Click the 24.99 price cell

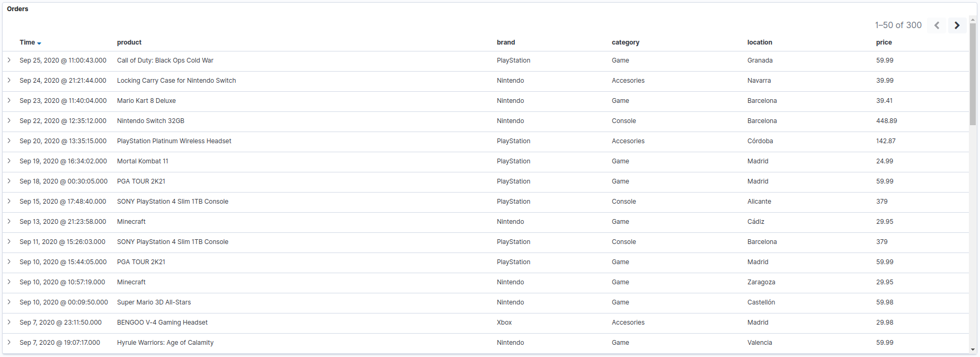[885, 161]
